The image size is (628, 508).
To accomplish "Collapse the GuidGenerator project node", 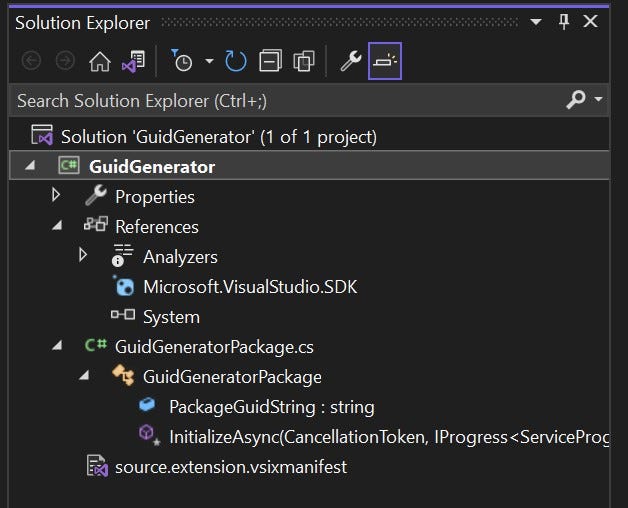I will [30, 165].
